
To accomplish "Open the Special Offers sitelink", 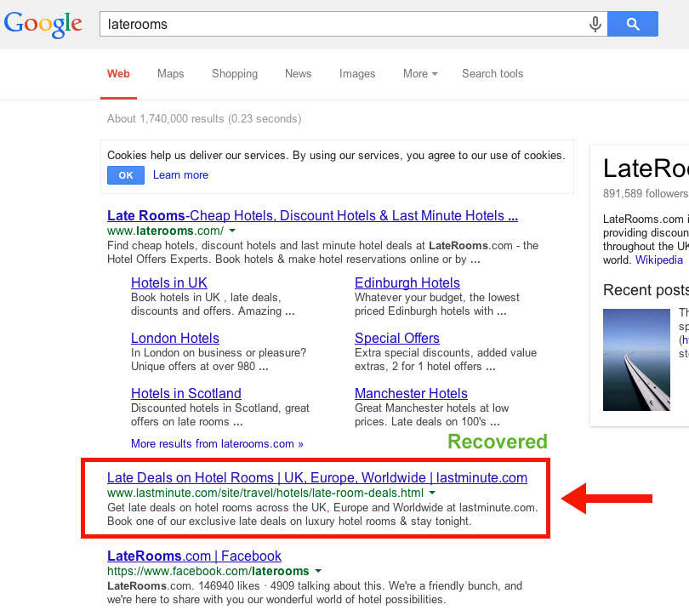I will (397, 339).
